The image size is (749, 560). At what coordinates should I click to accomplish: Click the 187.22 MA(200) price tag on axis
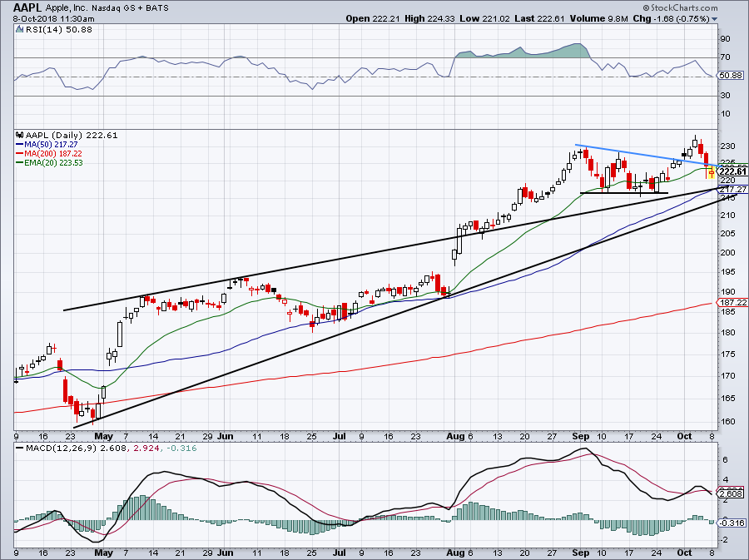[x=732, y=303]
